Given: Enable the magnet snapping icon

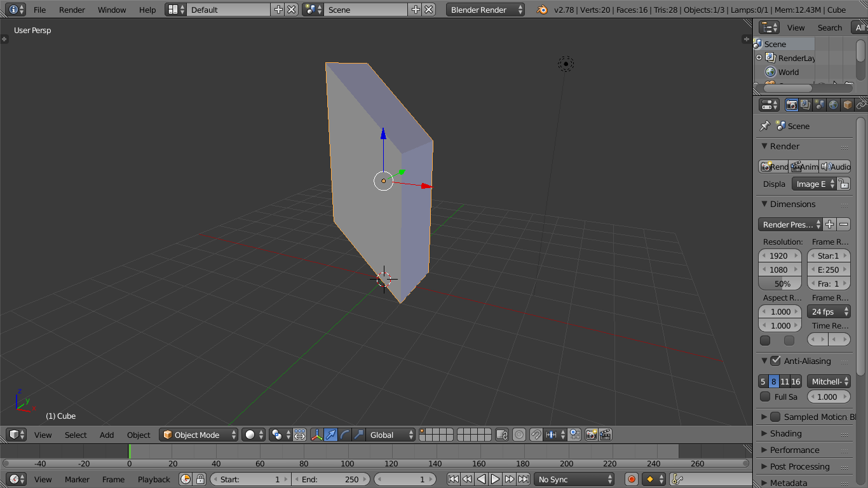Looking at the screenshot, I should [536, 435].
